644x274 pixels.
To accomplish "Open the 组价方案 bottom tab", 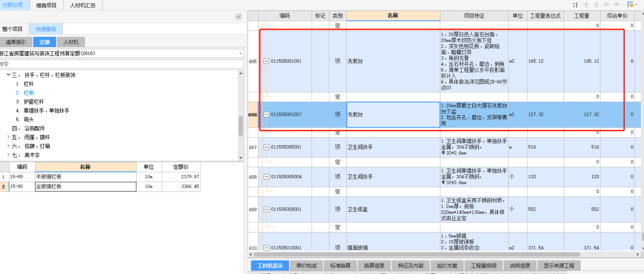I will (x=447, y=266).
